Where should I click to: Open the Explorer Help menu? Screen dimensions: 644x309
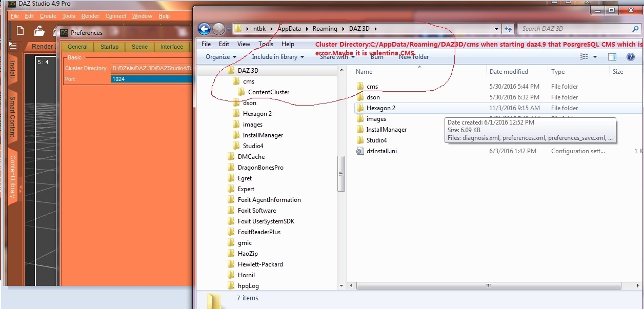[288, 44]
